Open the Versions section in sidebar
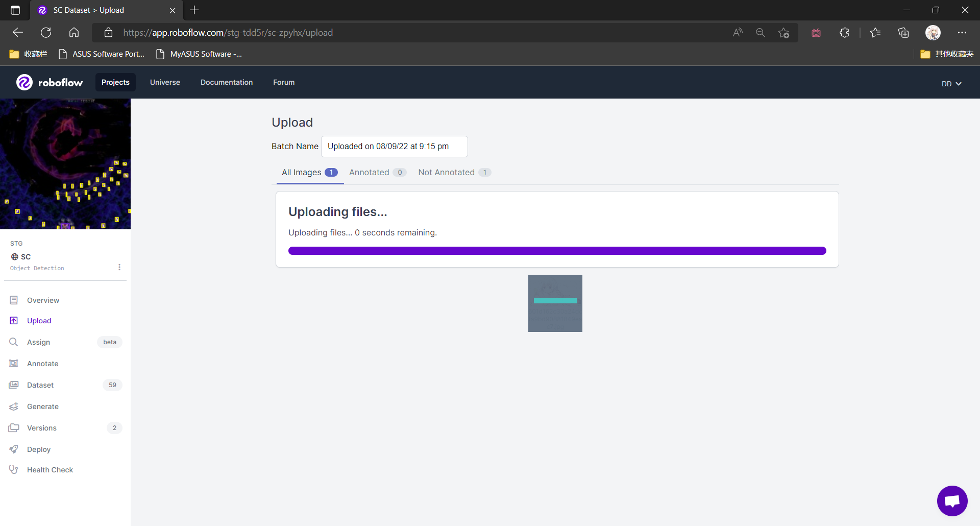 [x=42, y=428]
